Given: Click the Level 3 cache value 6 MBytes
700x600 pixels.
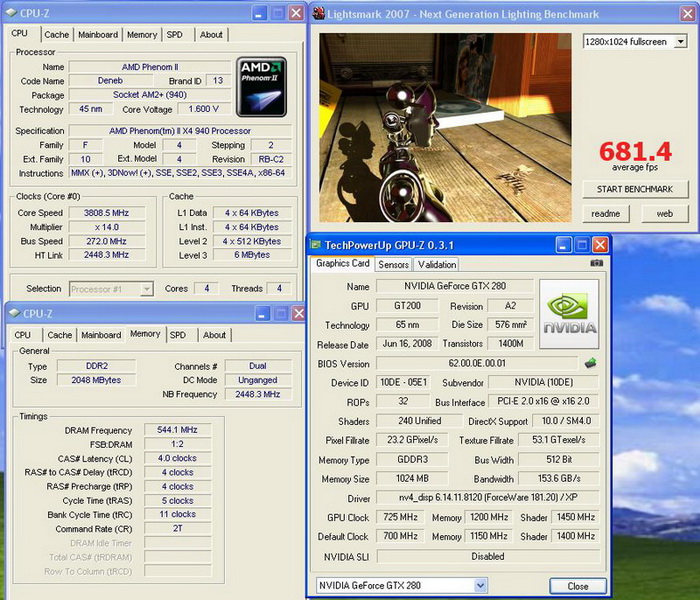Looking at the screenshot, I should pos(252,255).
